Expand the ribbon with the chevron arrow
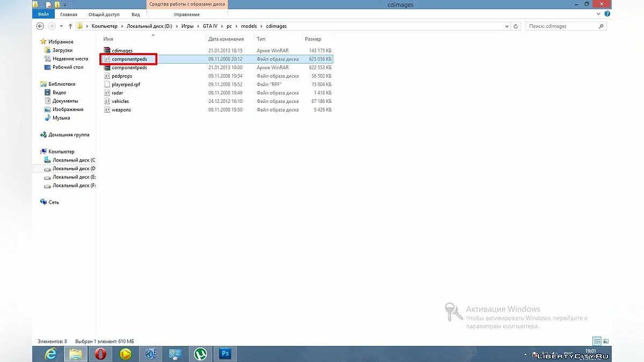This screenshot has height=362, width=644. [599, 14]
